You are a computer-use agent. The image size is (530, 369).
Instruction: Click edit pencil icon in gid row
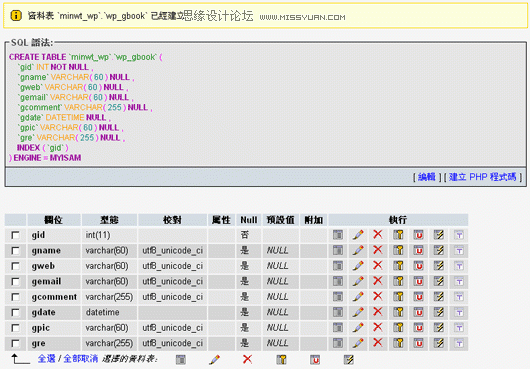point(358,235)
